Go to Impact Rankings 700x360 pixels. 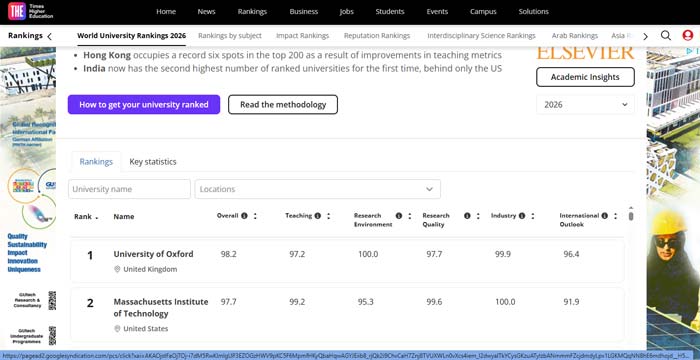pyautogui.click(x=303, y=36)
